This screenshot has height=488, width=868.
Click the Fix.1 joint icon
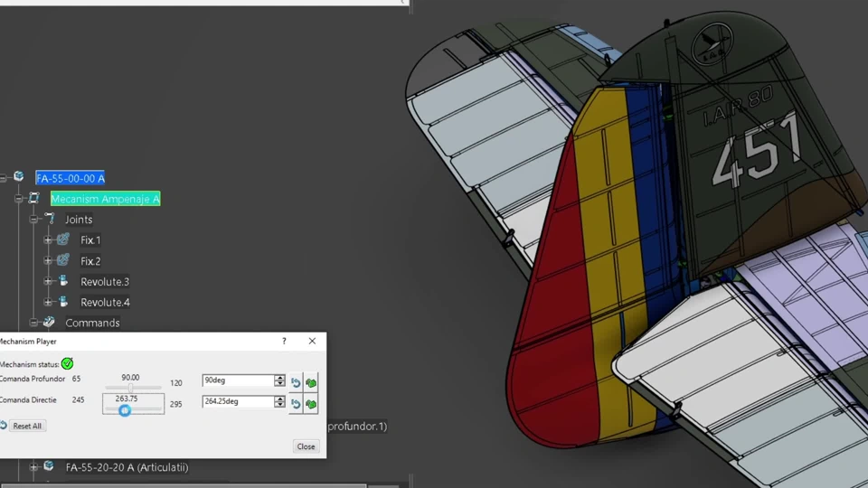(63, 239)
